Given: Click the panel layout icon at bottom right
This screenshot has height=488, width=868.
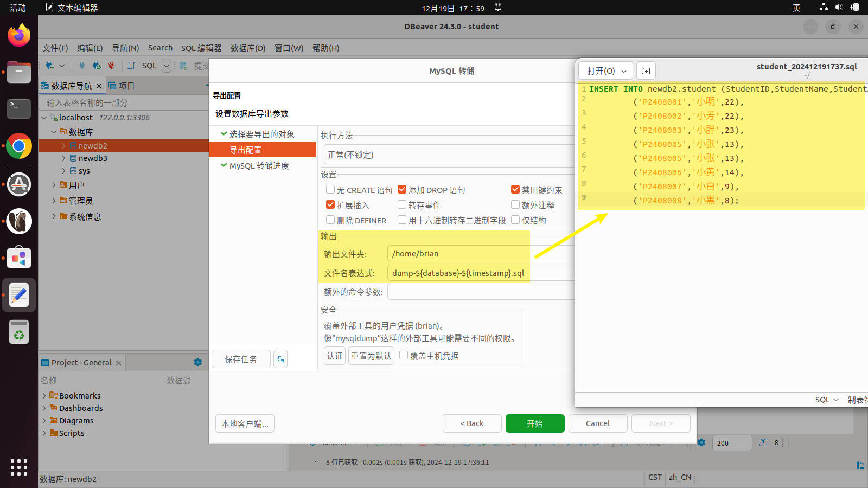Looking at the screenshot, I should pyautogui.click(x=860, y=465).
